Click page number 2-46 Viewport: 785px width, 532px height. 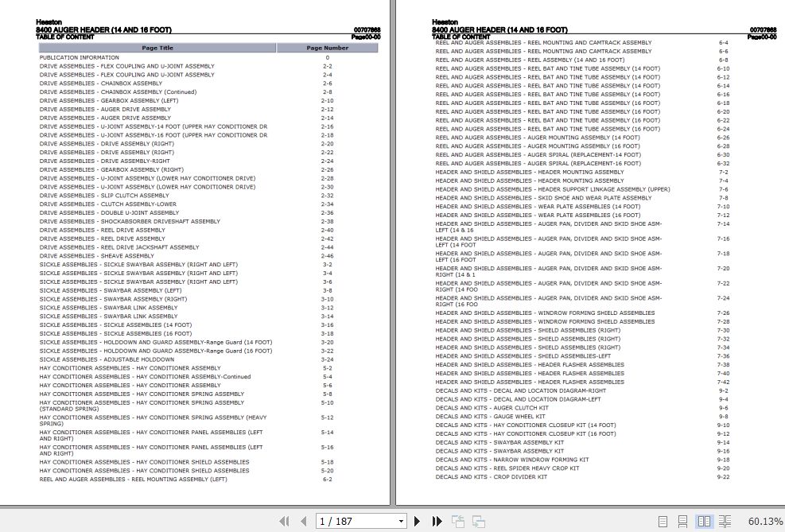pyautogui.click(x=328, y=256)
